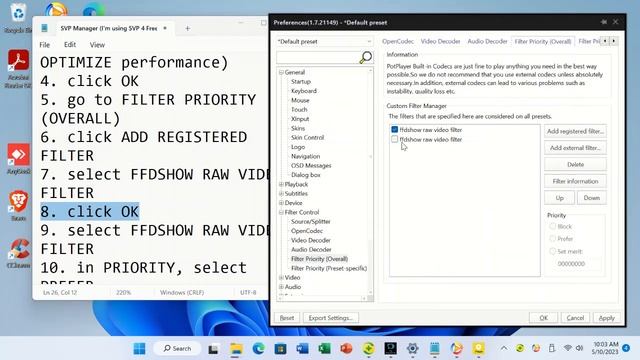Screen dimensions: 640x360
Task: Open Acrobat Reader desktop icon
Action: 18,68
